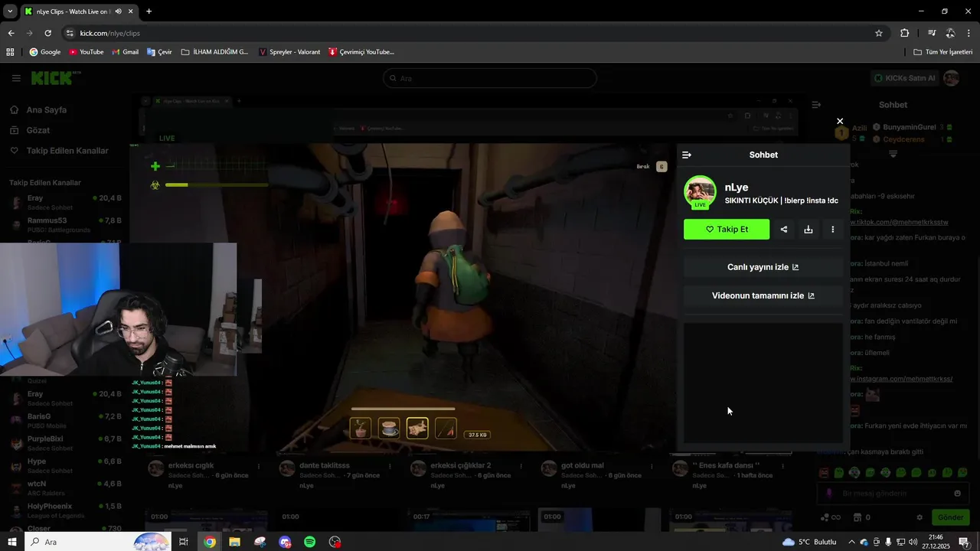The image size is (980, 551).
Task: Open the got oldu mal clip title
Action: coord(583,465)
